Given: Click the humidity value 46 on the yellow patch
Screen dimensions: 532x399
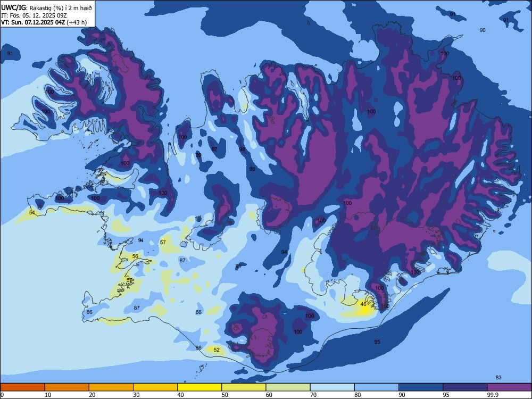Looking at the screenshot, I should coord(363,304).
